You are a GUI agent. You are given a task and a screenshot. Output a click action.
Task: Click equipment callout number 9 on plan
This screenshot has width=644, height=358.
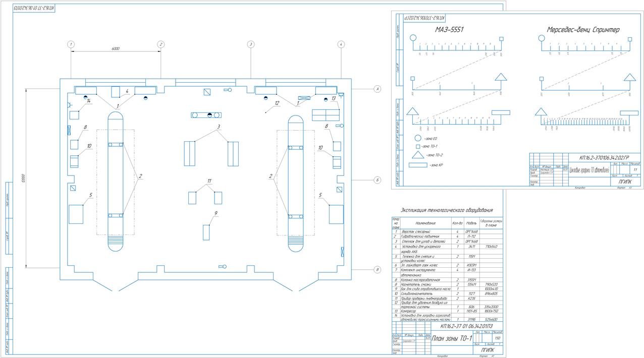[x=215, y=213]
